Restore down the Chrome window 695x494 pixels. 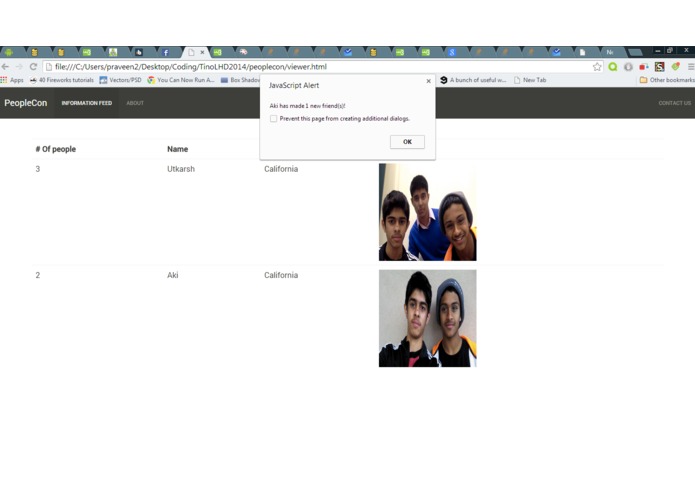[670, 51]
